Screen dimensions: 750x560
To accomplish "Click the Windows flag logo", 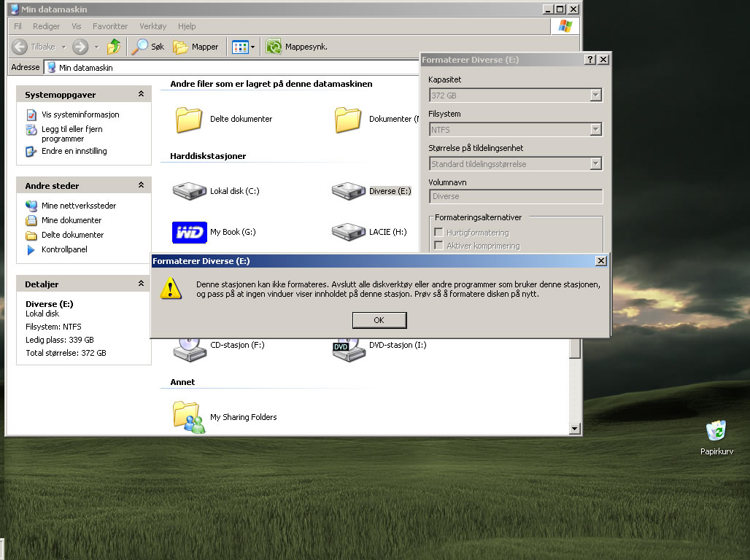I will 565,26.
